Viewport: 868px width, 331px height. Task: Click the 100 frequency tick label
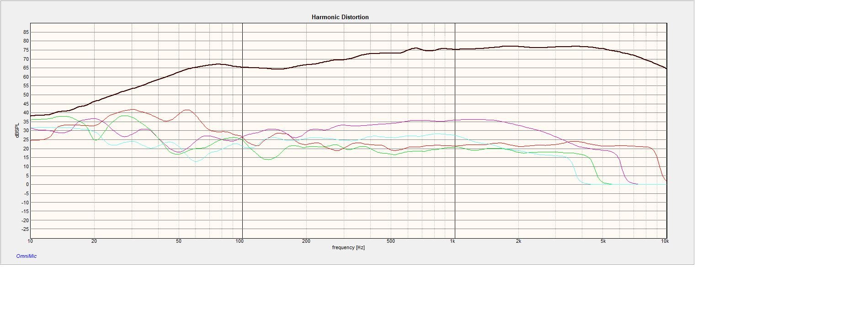[x=240, y=241]
